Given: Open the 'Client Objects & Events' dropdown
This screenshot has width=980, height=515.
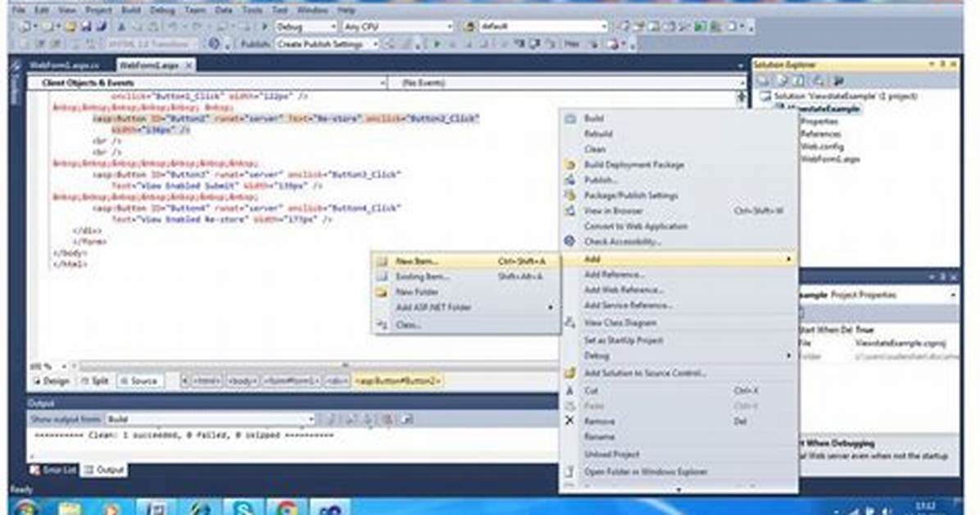Looking at the screenshot, I should 206,83.
